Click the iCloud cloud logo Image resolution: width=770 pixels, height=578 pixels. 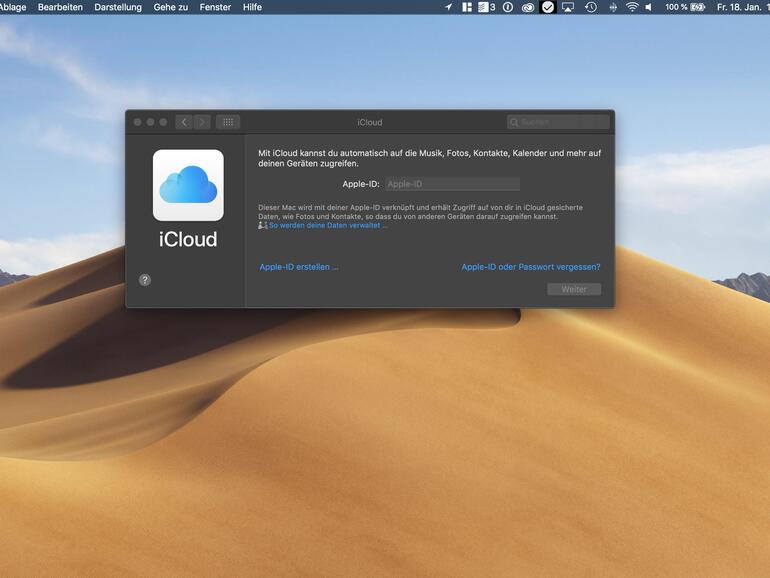188,185
